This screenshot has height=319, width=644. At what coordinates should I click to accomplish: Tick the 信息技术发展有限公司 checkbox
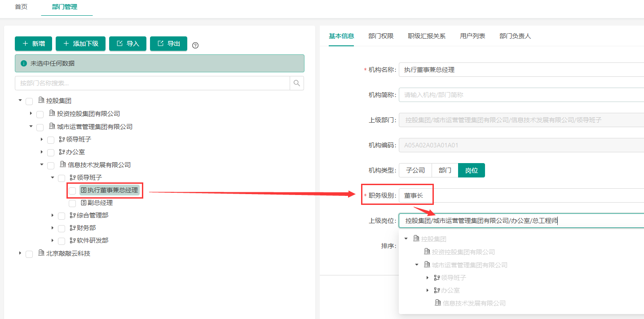click(51, 165)
